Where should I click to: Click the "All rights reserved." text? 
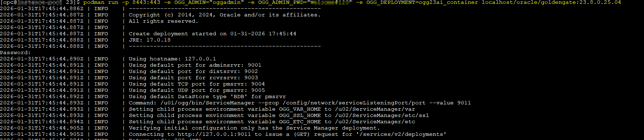pyautogui.click(x=163, y=21)
